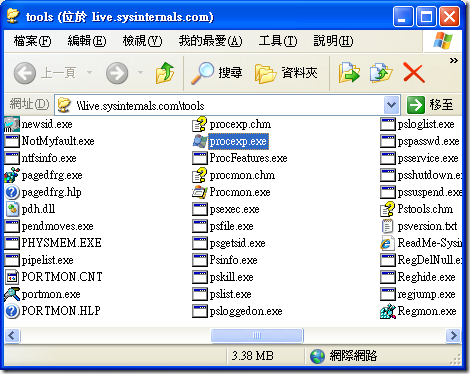
Task: Click the horizontal scrollbar thumb
Action: (257, 335)
